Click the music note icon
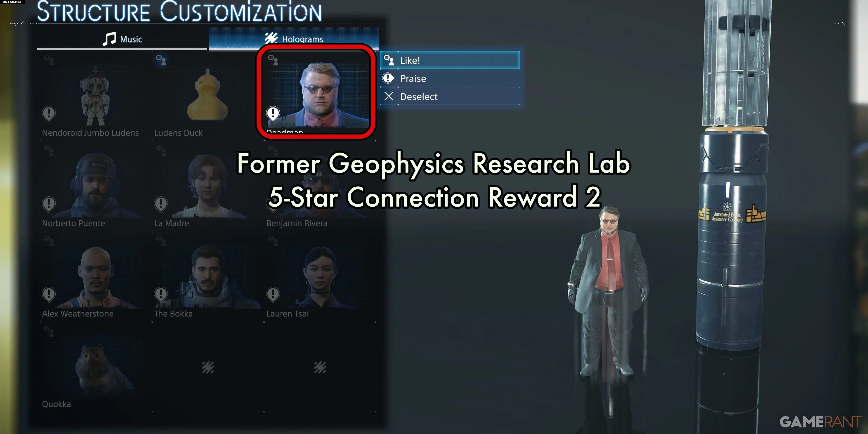This screenshot has height=434, width=868. pos(109,39)
